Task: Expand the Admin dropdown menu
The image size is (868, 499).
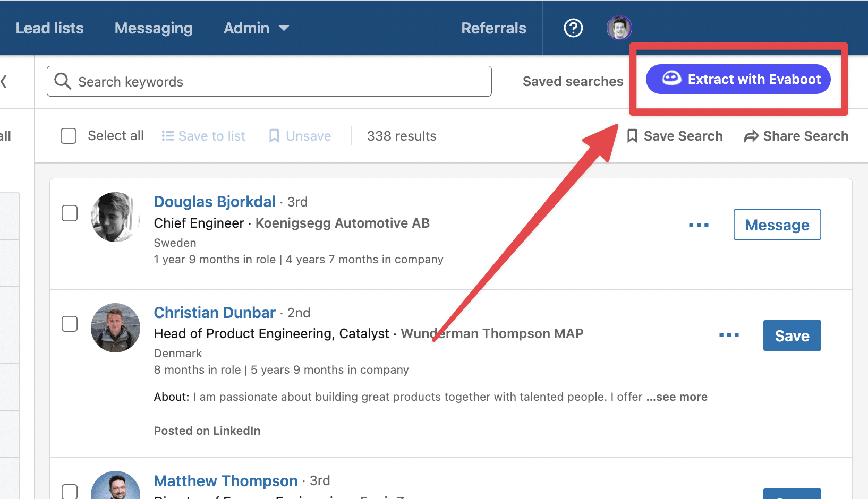Action: point(256,28)
